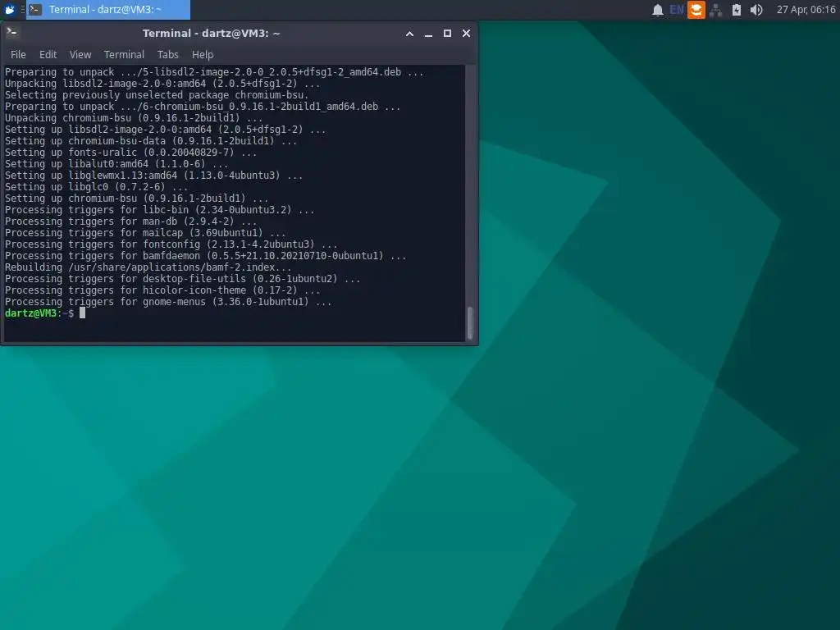Viewport: 840px width, 630px height.
Task: Click 'Processing triggers for fontconfig' line
Action: tap(171, 244)
